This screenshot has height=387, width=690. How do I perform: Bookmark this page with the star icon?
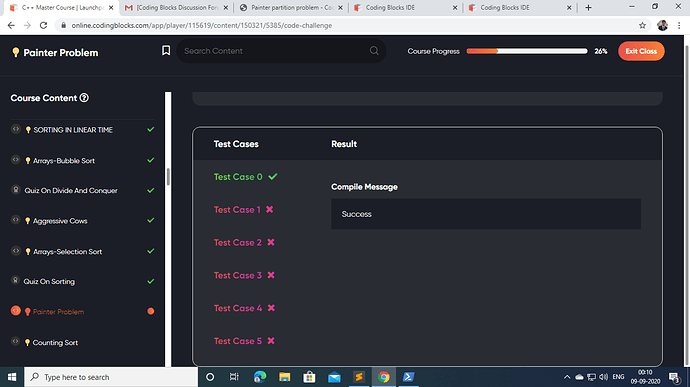click(642, 26)
